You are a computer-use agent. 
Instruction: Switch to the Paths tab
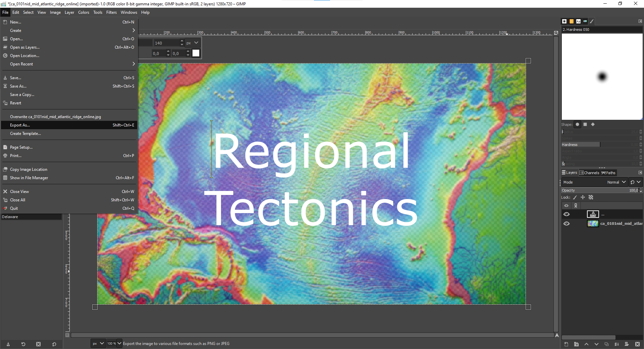tap(608, 173)
